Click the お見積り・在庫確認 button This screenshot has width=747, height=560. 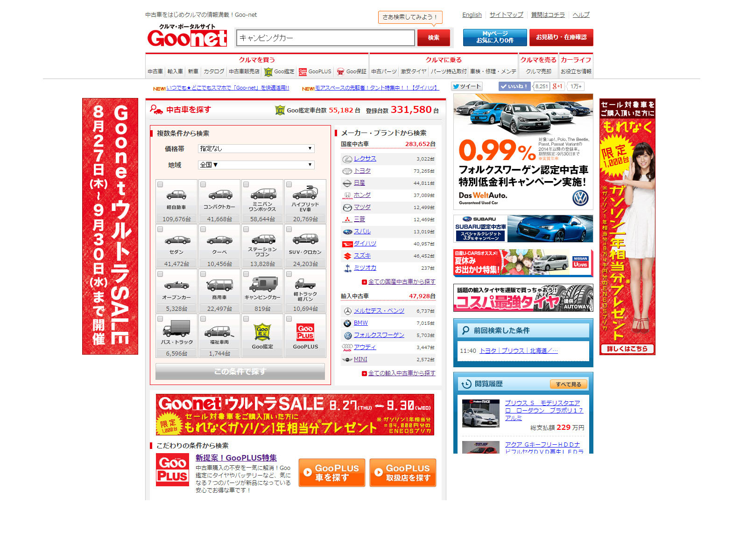pos(561,37)
